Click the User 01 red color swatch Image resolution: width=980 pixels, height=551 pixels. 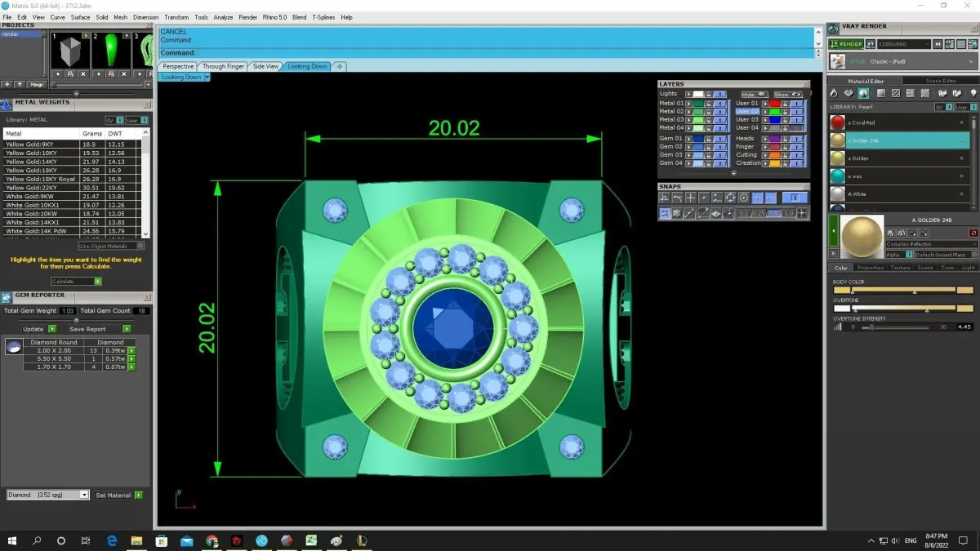(775, 104)
